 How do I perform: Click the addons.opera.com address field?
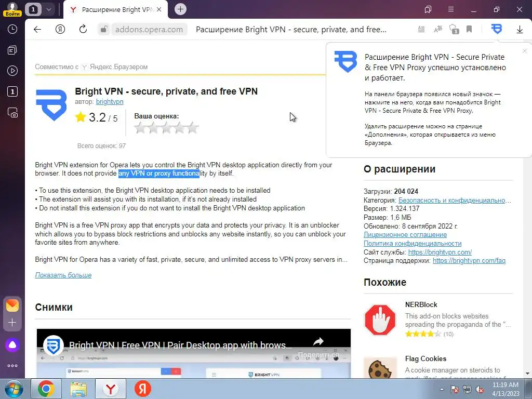pos(149,30)
